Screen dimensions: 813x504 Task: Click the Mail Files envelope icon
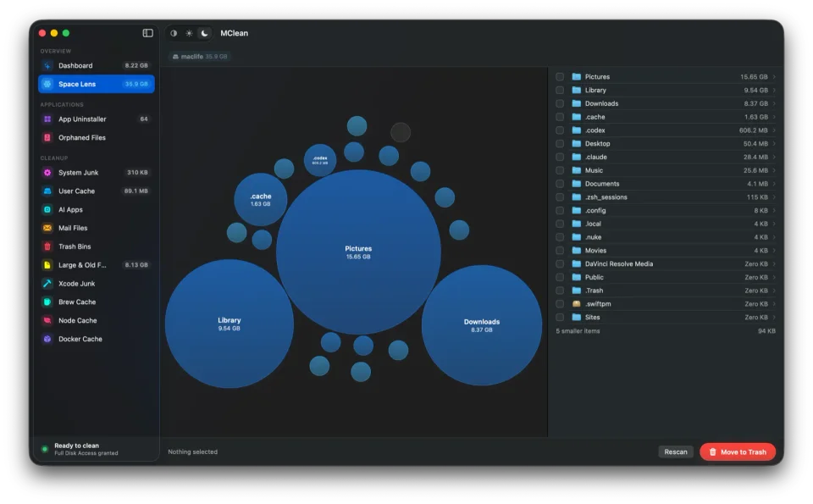47,228
